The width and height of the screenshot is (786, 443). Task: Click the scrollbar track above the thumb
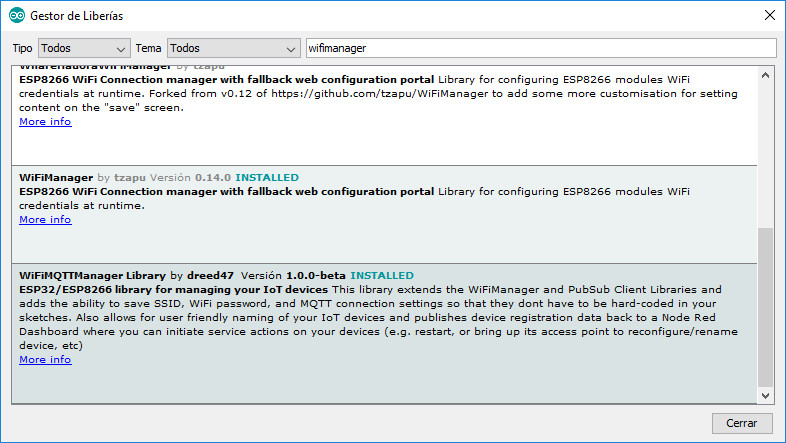(766, 150)
